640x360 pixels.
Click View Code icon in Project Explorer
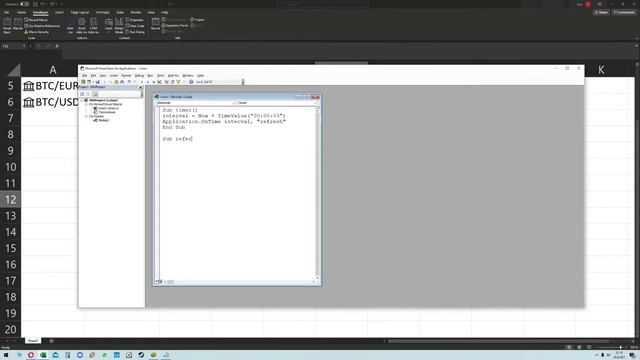[x=82, y=94]
